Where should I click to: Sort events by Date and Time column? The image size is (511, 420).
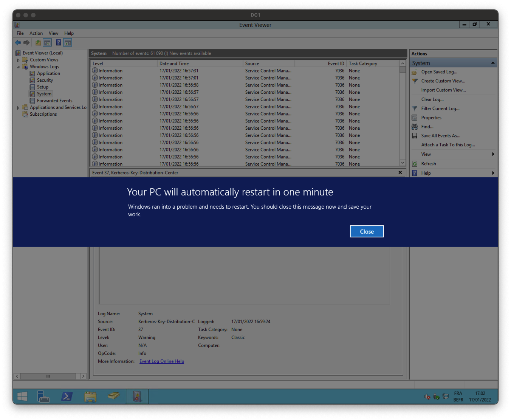point(200,64)
